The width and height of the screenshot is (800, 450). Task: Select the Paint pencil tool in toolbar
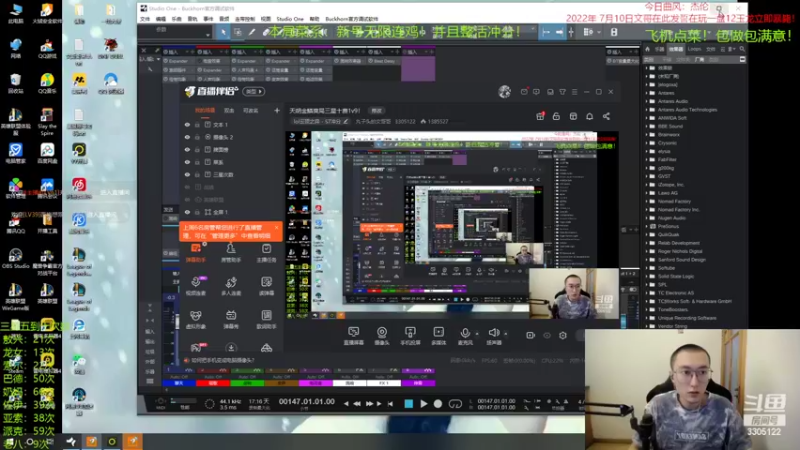click(252, 32)
